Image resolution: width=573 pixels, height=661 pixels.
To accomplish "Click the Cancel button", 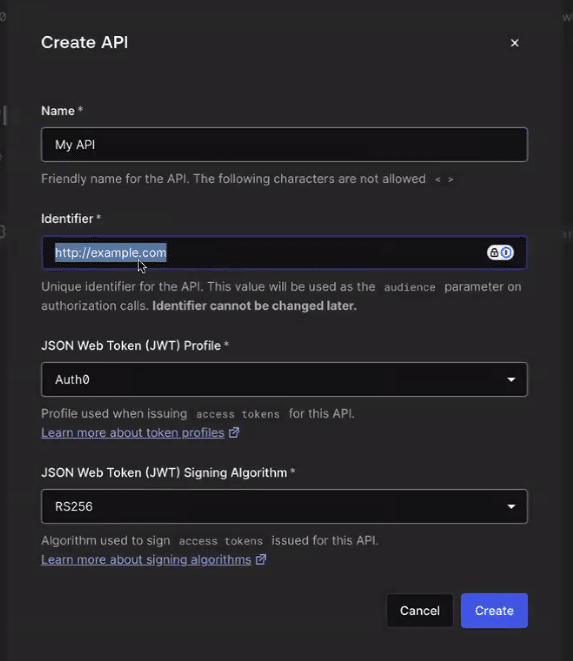I will click(420, 610).
